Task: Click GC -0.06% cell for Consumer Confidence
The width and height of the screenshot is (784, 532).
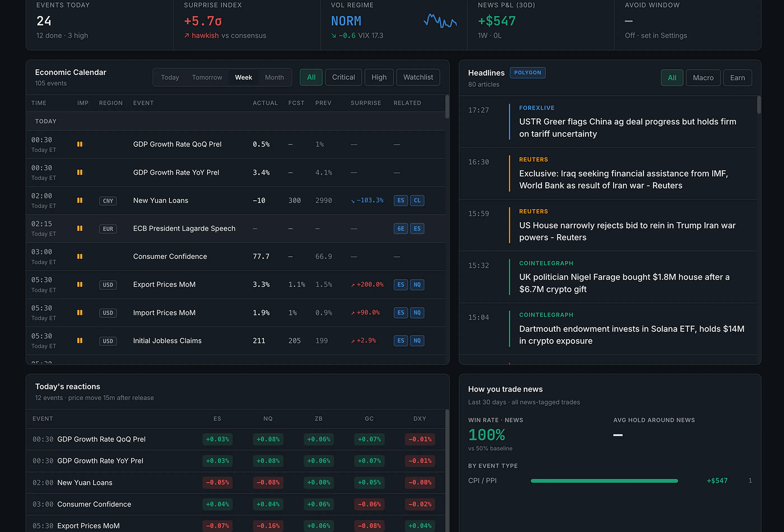Action: click(x=369, y=504)
